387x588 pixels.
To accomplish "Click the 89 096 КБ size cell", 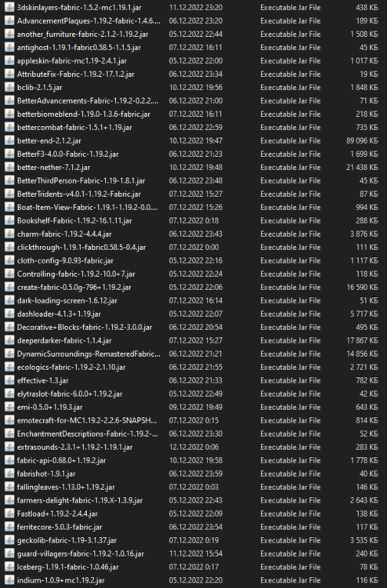I will (x=362, y=140).
